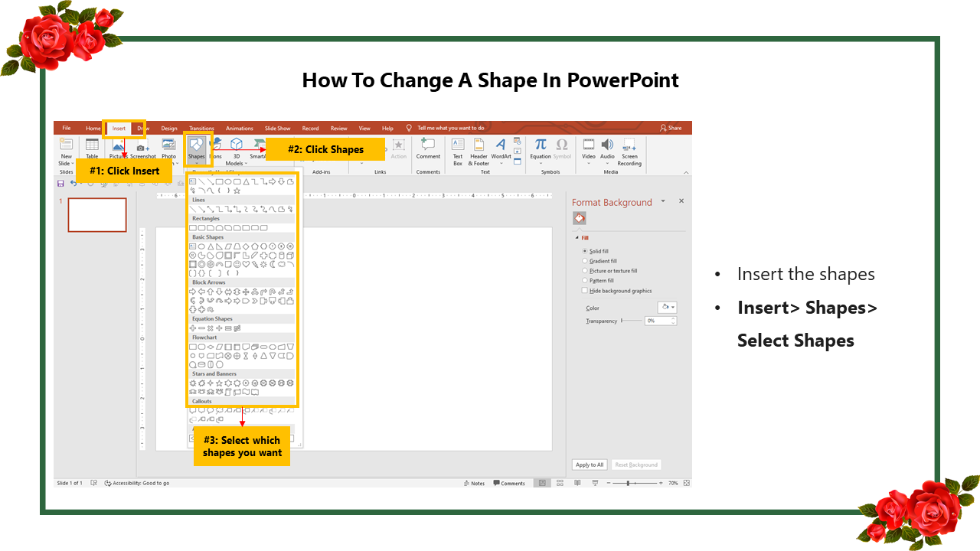Image resolution: width=980 pixels, height=551 pixels.
Task: Toggle the Notes pane
Action: 474,483
